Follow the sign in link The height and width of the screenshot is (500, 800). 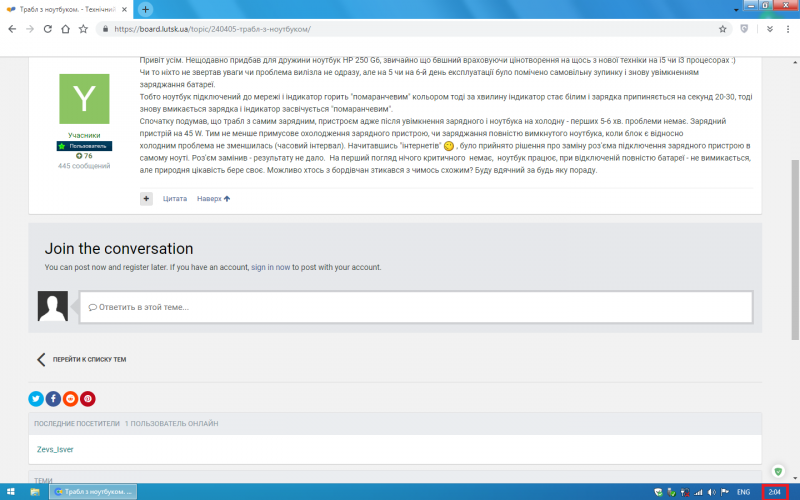point(262,267)
